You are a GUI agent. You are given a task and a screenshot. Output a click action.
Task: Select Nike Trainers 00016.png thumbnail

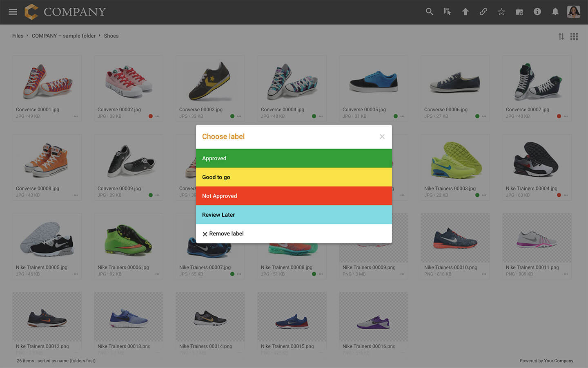pyautogui.click(x=374, y=317)
